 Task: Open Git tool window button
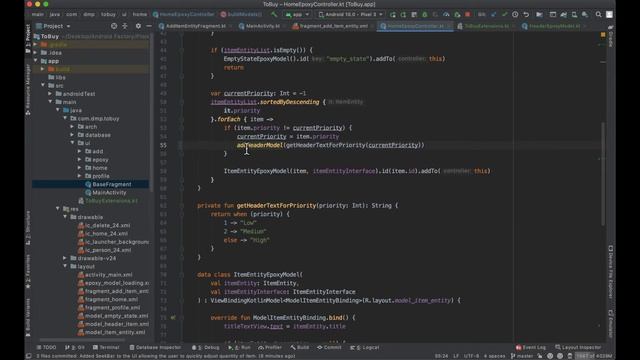(x=75, y=347)
